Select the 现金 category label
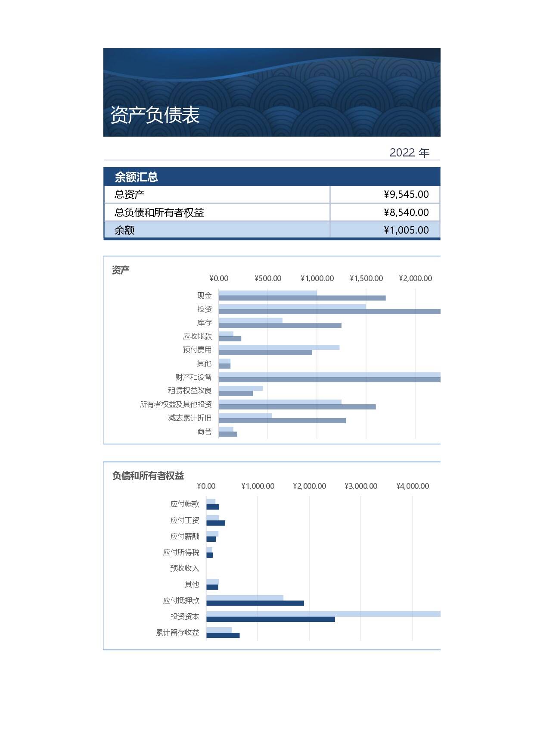This screenshot has width=534, height=756. click(x=205, y=295)
